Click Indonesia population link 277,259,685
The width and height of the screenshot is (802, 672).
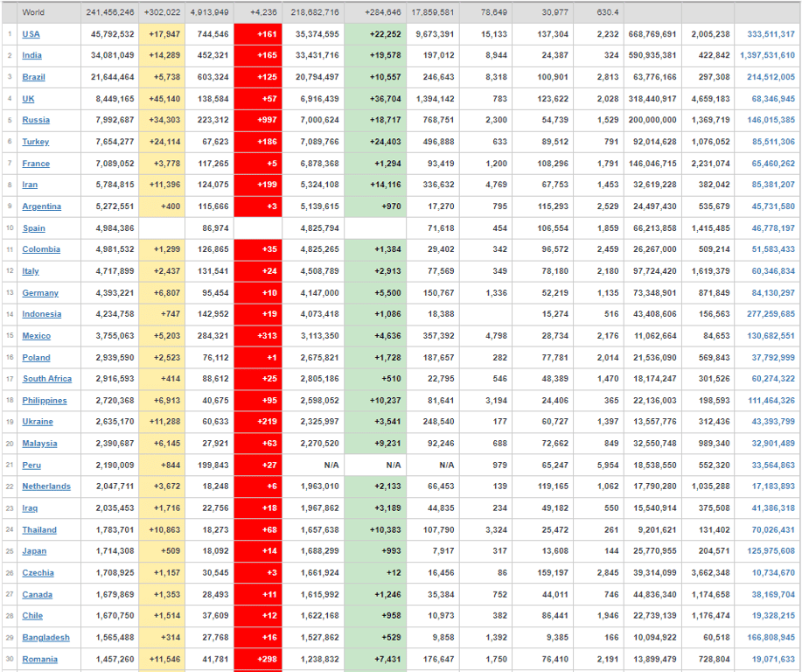coord(771,314)
